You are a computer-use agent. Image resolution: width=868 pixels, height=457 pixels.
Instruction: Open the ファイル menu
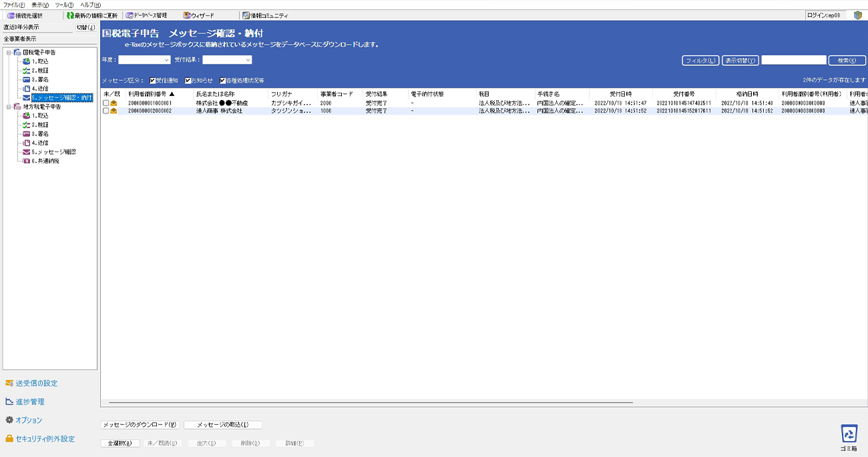click(x=13, y=5)
